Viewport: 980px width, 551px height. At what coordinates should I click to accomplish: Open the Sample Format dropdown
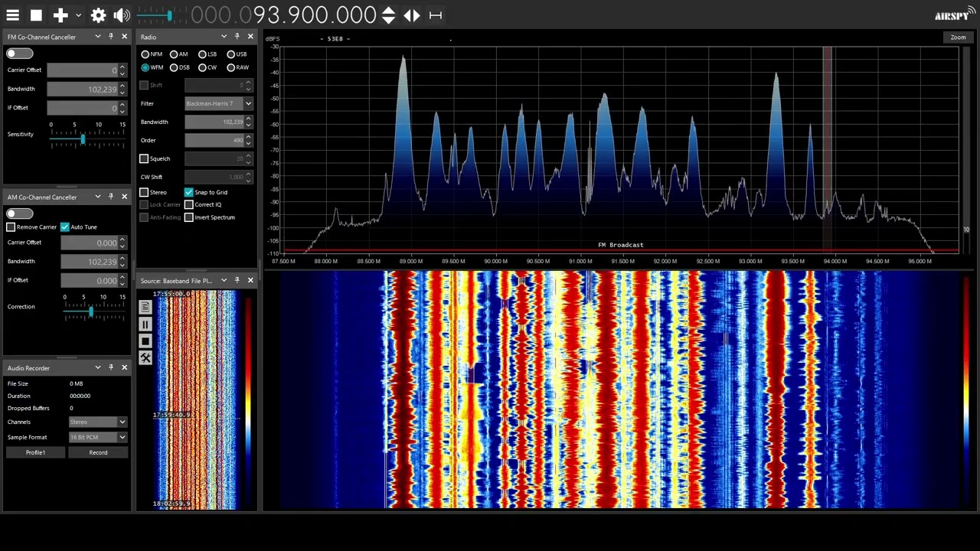97,437
